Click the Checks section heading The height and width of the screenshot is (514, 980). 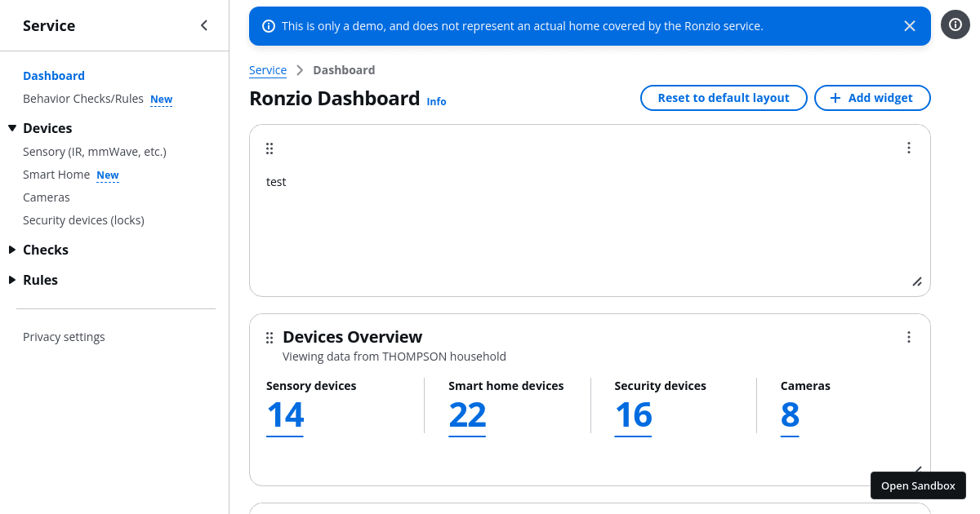pos(46,250)
